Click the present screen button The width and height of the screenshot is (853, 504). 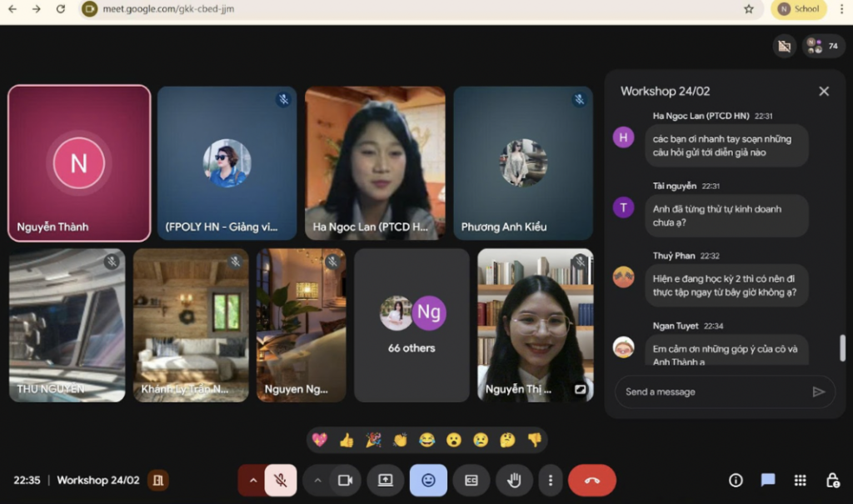coord(385,480)
